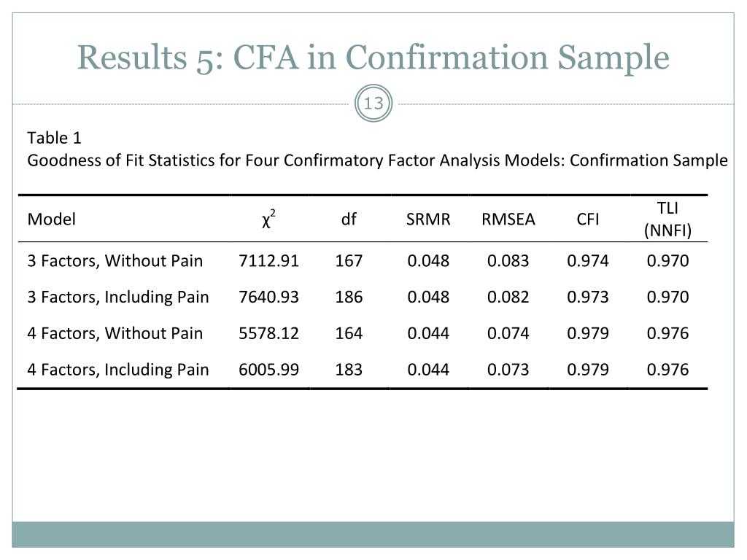Click the 'CFI' column header
747x560 pixels.
(x=588, y=219)
